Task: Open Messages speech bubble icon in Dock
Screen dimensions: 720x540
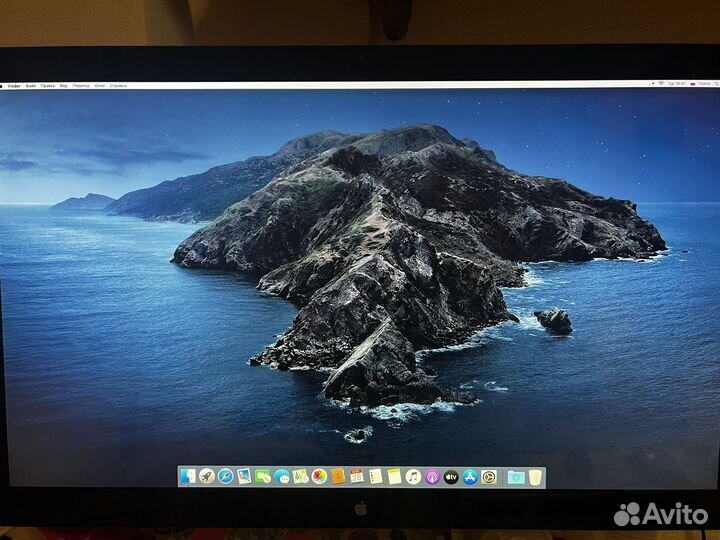Action: [282, 478]
